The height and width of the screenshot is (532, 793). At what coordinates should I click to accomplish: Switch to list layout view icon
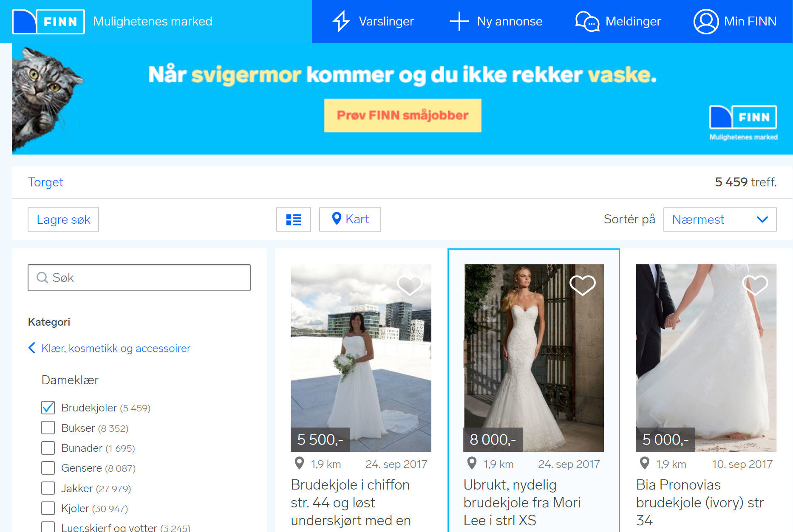(x=294, y=220)
